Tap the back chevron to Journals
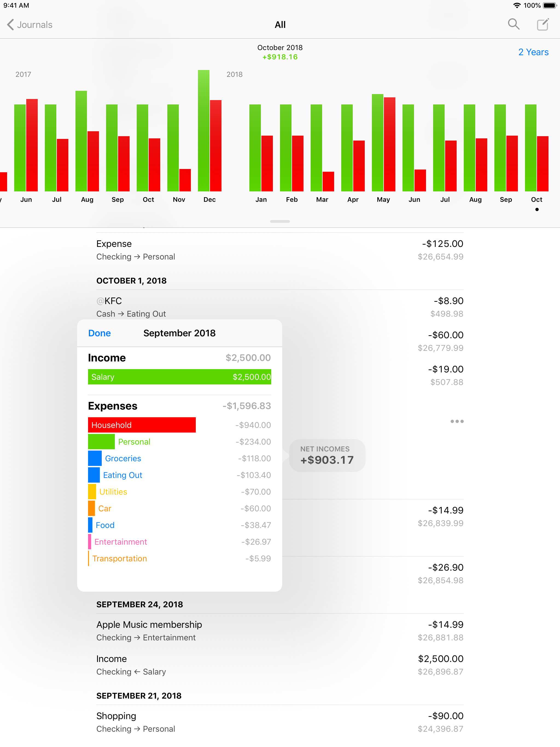 pyautogui.click(x=11, y=25)
